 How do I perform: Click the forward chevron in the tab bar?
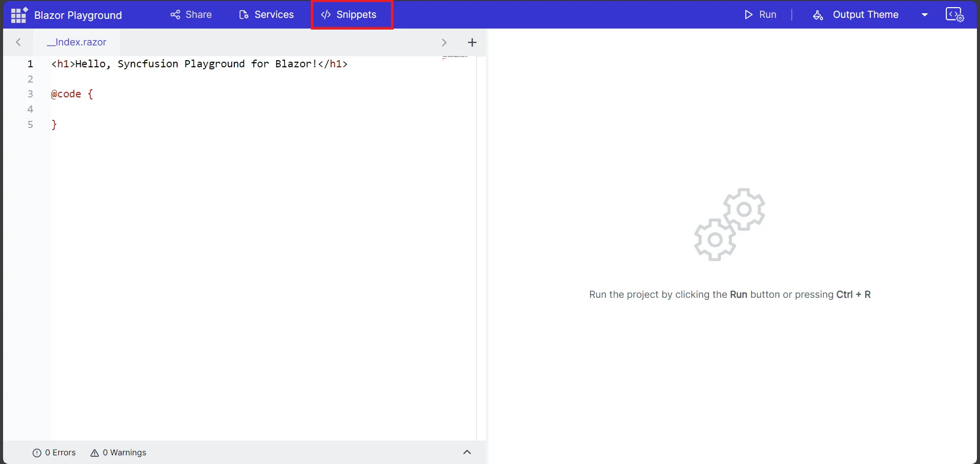point(444,42)
